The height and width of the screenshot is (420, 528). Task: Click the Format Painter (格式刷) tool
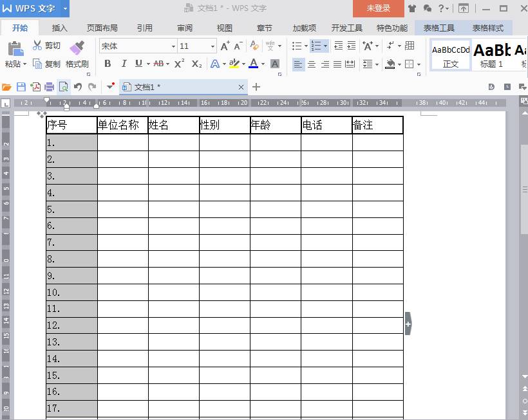[x=77, y=54]
